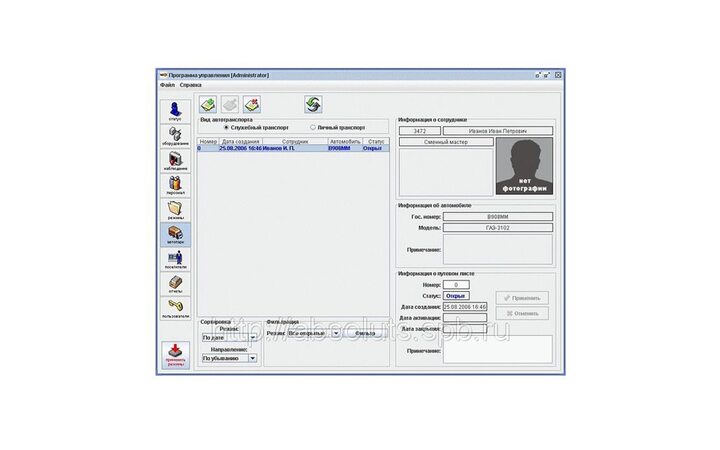Open the Наблюдение sidebar section
Screen dimensions: 720x450
pyautogui.click(x=175, y=161)
